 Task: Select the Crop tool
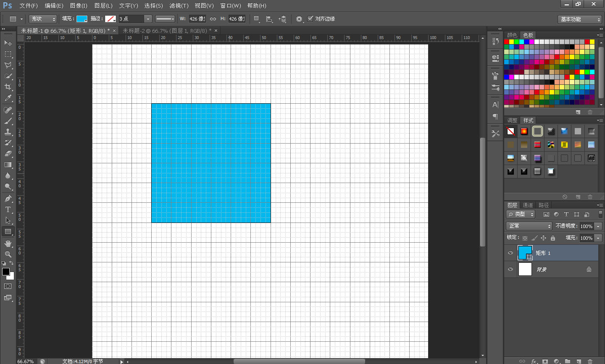point(8,87)
